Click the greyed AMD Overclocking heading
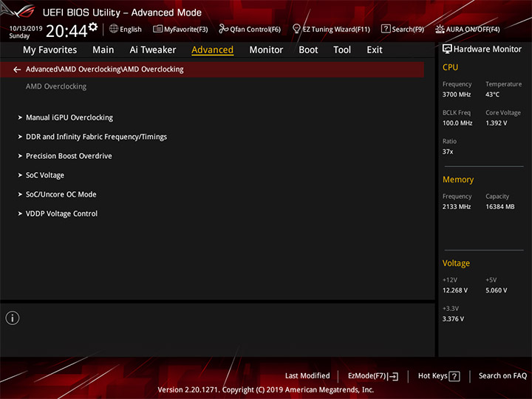The width and height of the screenshot is (532, 399). pos(56,86)
